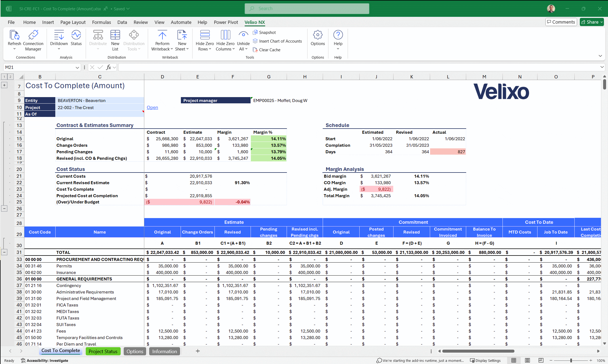Take a Snapshot of the workbook
Screen dimensions: 608x364
pyautogui.click(x=264, y=33)
